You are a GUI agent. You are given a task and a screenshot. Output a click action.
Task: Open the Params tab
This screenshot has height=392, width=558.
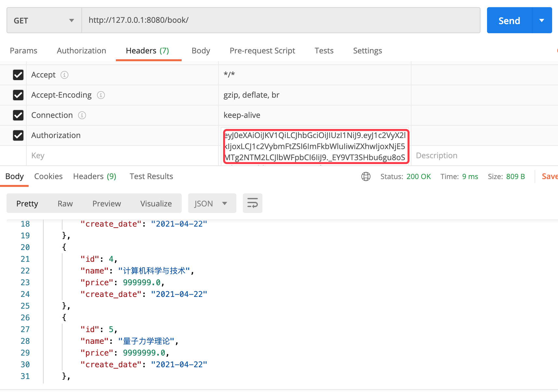23,51
